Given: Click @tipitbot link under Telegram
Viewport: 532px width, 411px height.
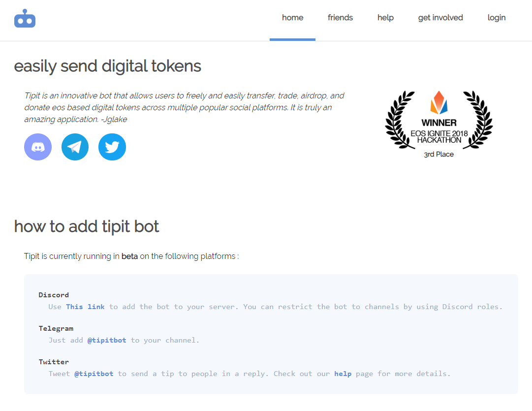Looking at the screenshot, I should 107,340.
